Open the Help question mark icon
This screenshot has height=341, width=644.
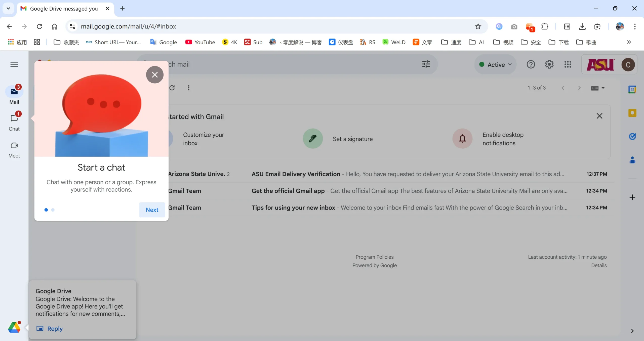[x=531, y=64]
